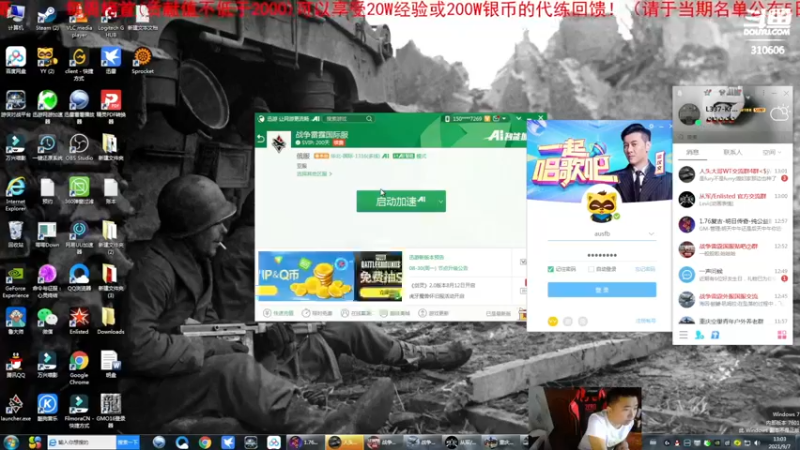Click the Battlegrounds free draw banner
The height and width of the screenshot is (450, 800).
pyautogui.click(x=378, y=276)
